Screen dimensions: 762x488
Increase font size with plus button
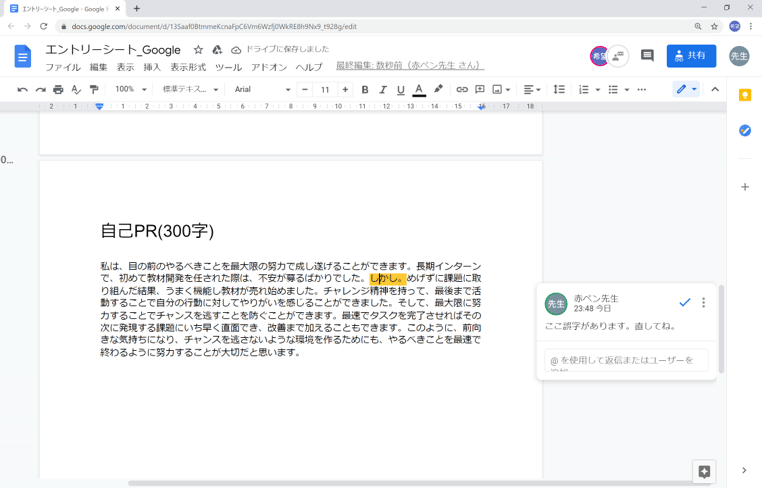(345, 89)
